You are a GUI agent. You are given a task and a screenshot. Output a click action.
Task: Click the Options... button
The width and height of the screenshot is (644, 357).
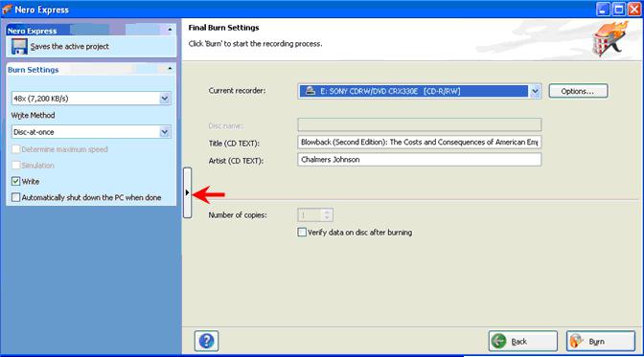(x=578, y=91)
